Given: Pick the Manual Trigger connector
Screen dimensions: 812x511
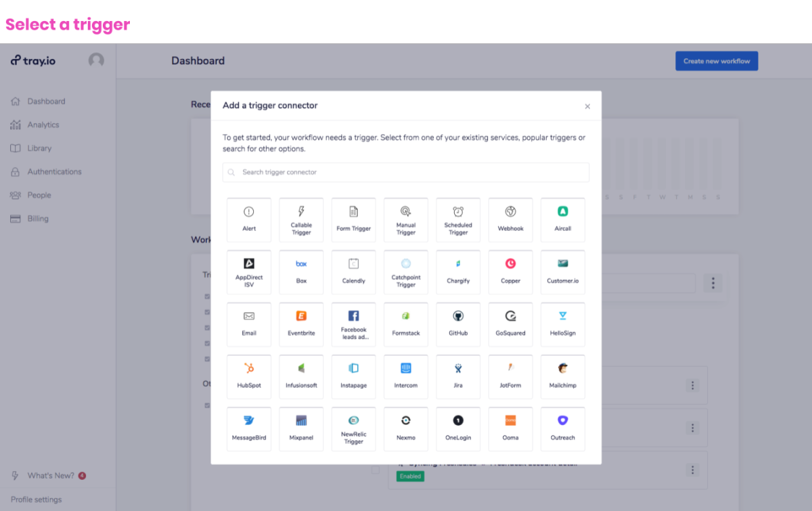Looking at the screenshot, I should [x=405, y=219].
